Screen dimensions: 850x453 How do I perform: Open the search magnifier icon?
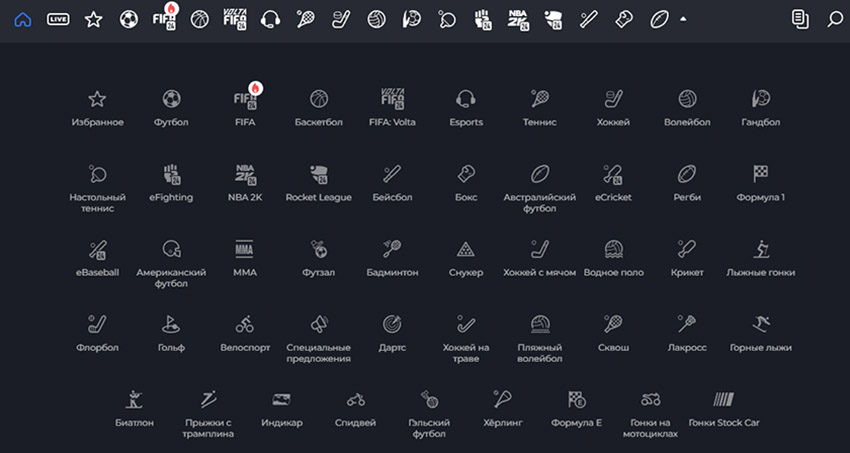tap(835, 19)
